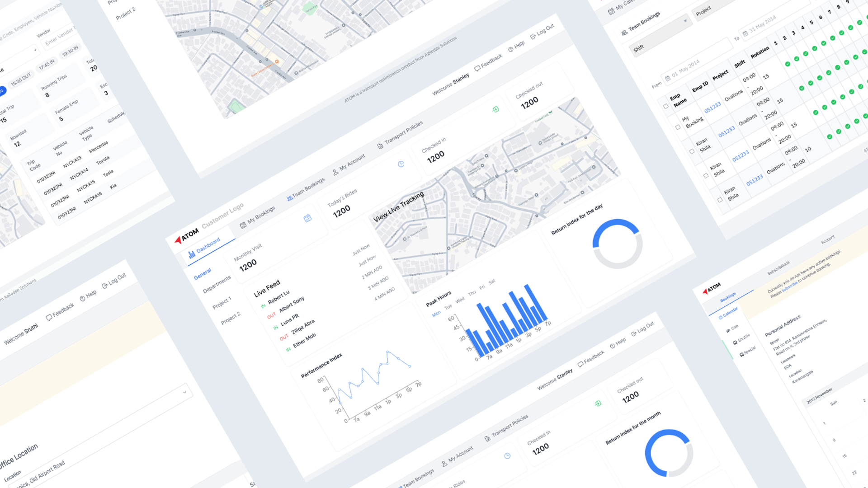The image size is (868, 488).
Task: Click the ATOM logo beside Customer Logo
Action: point(187,235)
